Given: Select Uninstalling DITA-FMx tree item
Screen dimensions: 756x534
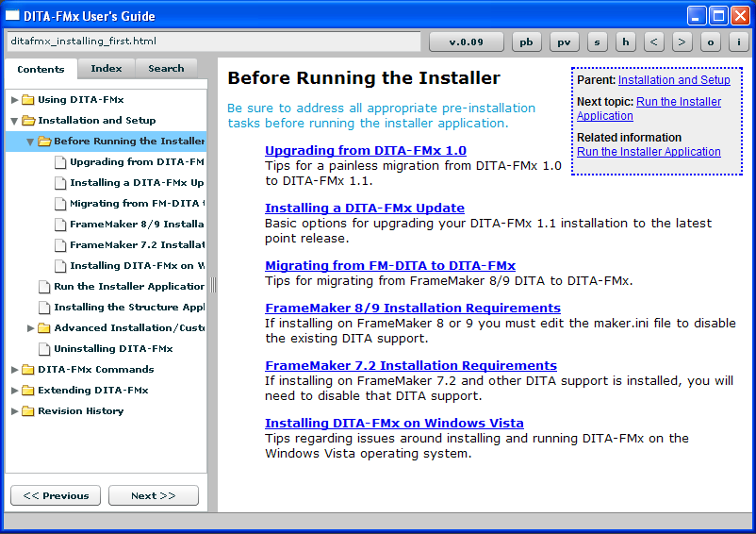Looking at the screenshot, I should pyautogui.click(x=113, y=349).
